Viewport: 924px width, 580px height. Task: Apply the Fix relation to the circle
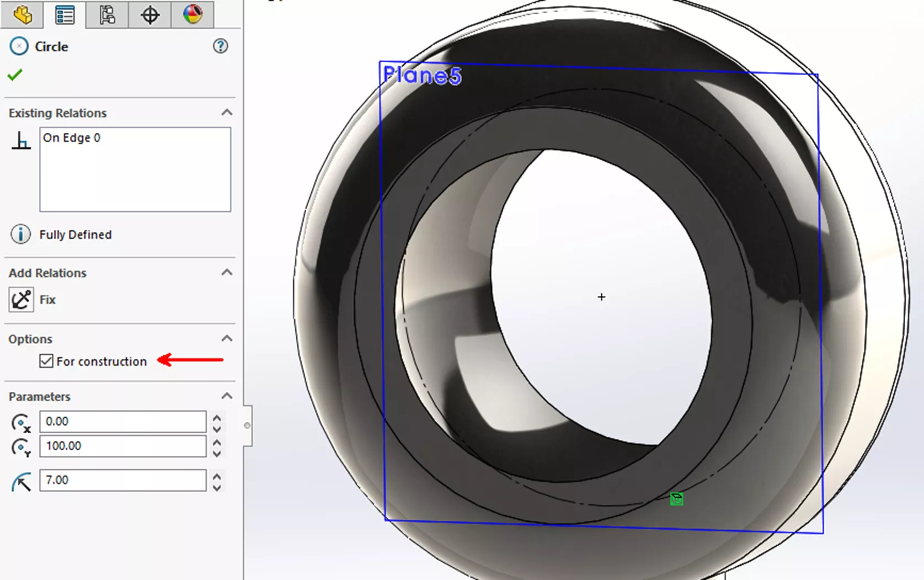tap(20, 299)
